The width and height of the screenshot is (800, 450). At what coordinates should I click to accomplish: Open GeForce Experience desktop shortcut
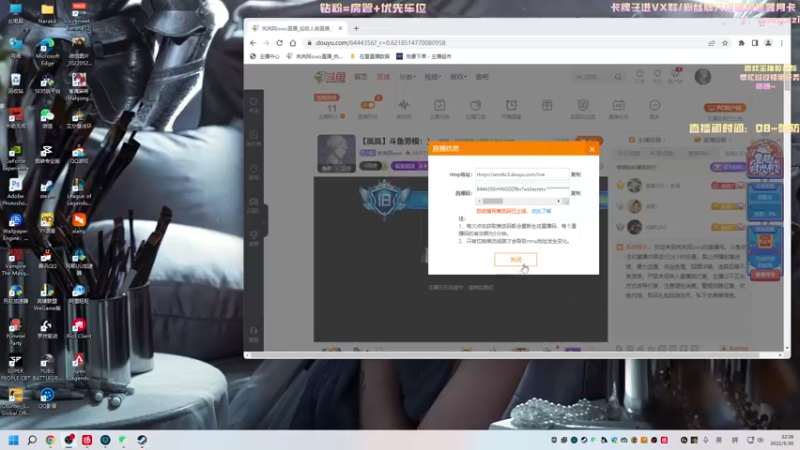click(15, 158)
